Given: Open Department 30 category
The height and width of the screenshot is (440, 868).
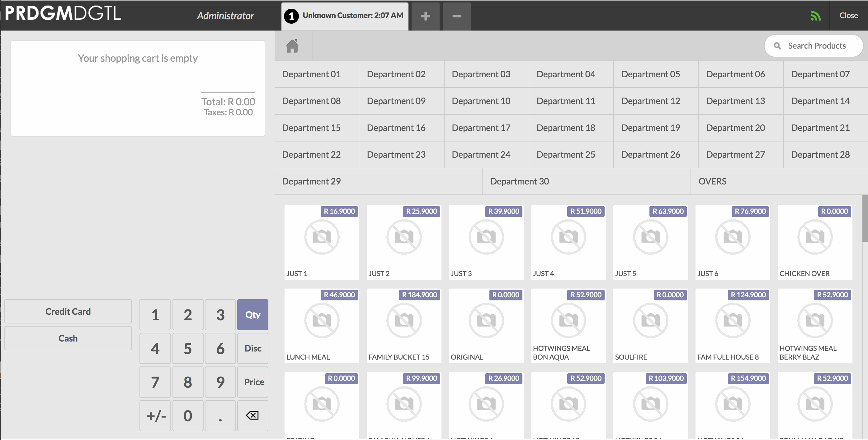Looking at the screenshot, I should pyautogui.click(x=586, y=181).
